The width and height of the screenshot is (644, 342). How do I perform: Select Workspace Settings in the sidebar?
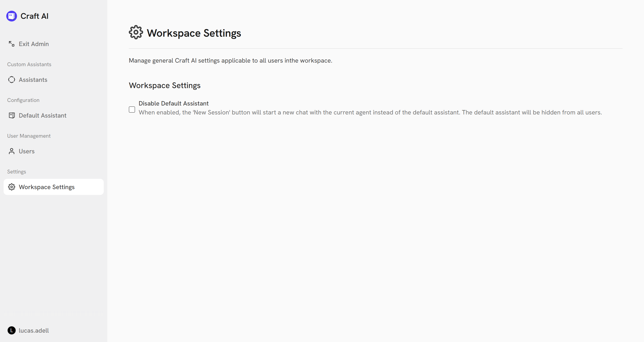pos(47,187)
